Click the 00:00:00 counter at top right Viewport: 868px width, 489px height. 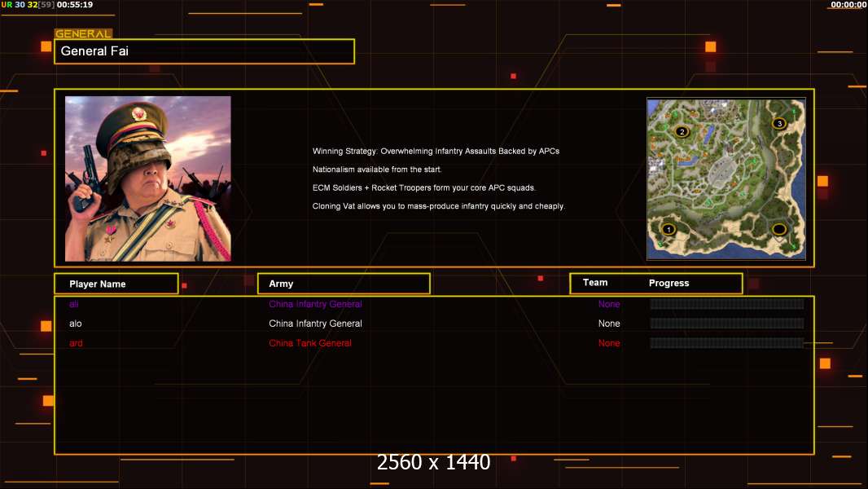[848, 4]
